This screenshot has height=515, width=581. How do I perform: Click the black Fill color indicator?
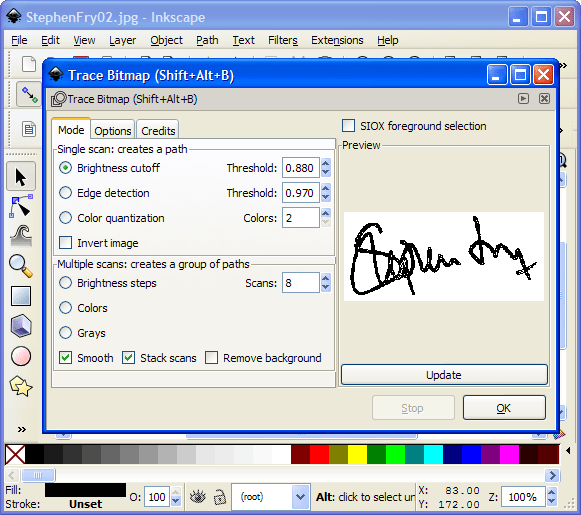[x=85, y=490]
